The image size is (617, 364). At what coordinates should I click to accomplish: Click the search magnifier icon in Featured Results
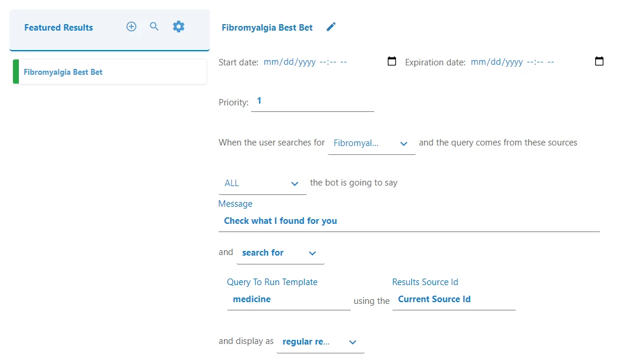(154, 27)
